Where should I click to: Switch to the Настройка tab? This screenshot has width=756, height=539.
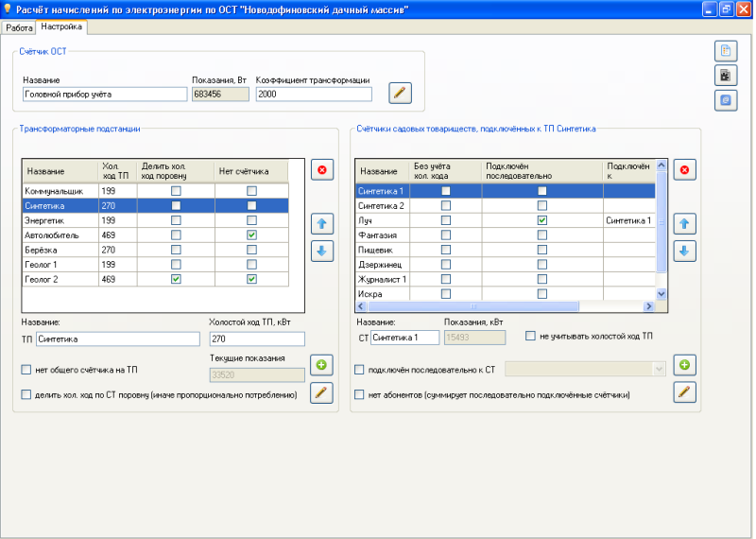61,26
